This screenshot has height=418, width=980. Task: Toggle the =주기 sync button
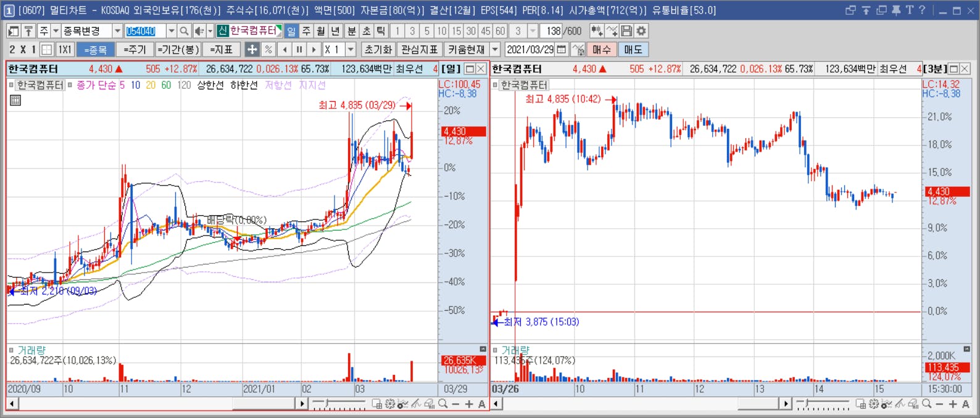135,49
